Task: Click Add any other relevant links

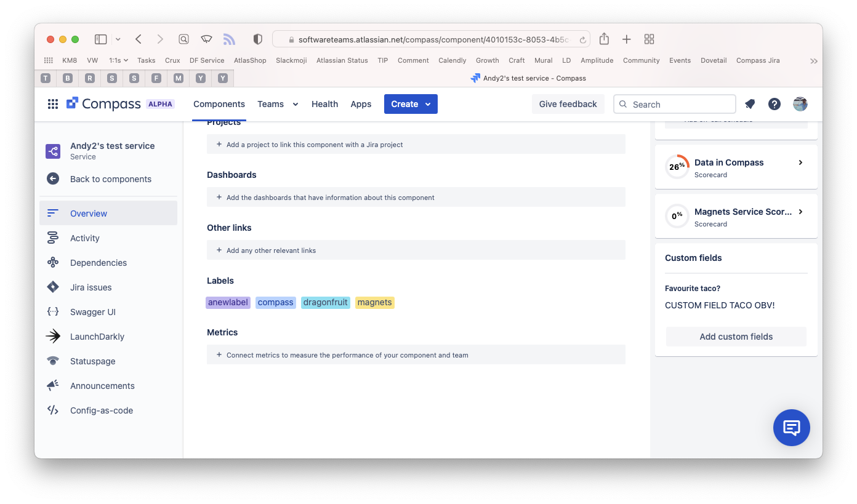Action: pyautogui.click(x=416, y=250)
